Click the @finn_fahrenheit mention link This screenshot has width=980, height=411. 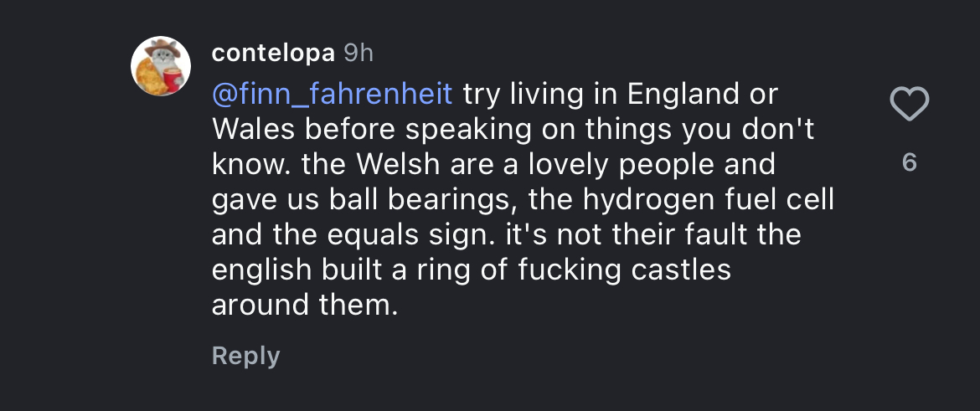click(x=333, y=94)
